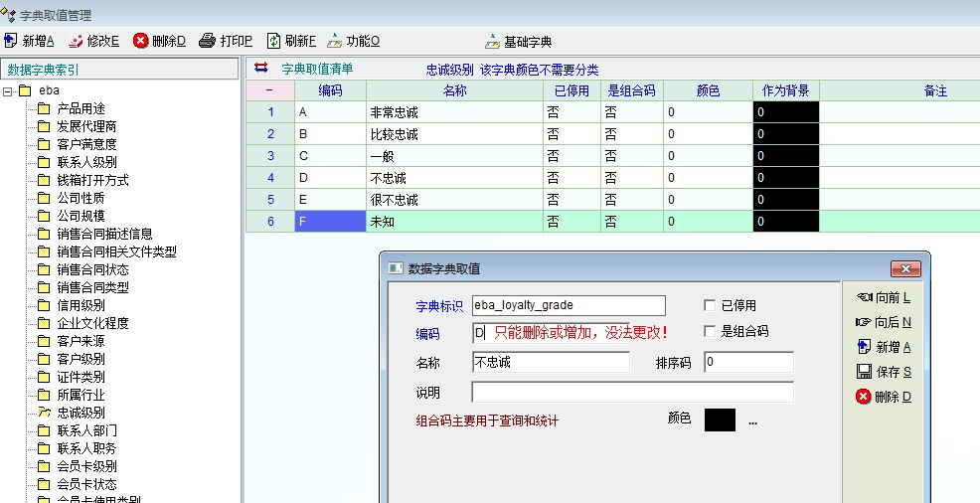The image size is (980, 503).
Task: Click the 名称 input field containing 不忠诚
Action: pos(550,363)
